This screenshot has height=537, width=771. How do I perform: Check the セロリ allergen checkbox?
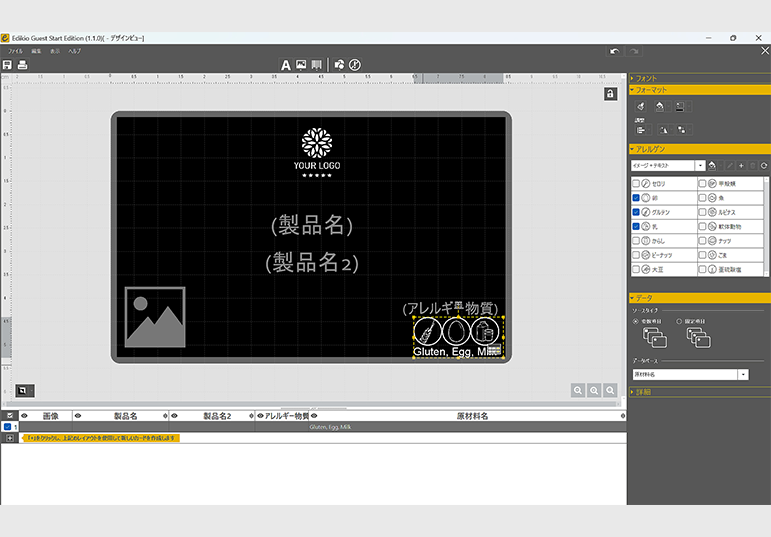click(636, 184)
